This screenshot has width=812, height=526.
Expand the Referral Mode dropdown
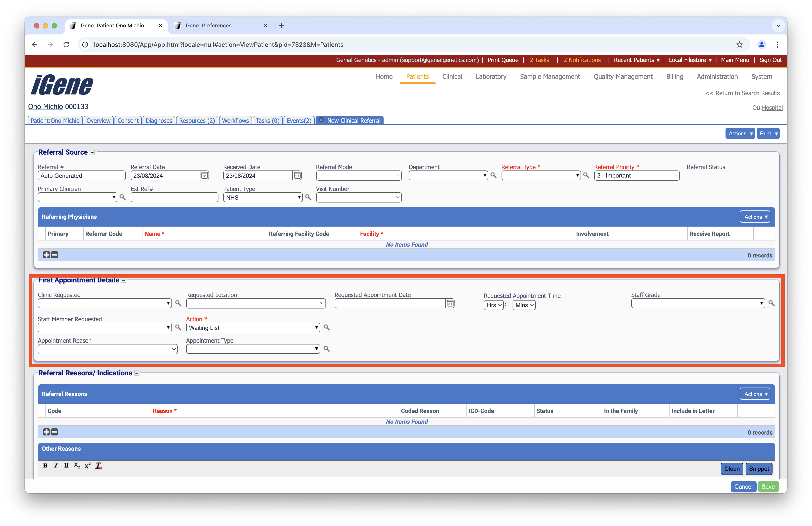click(x=359, y=176)
